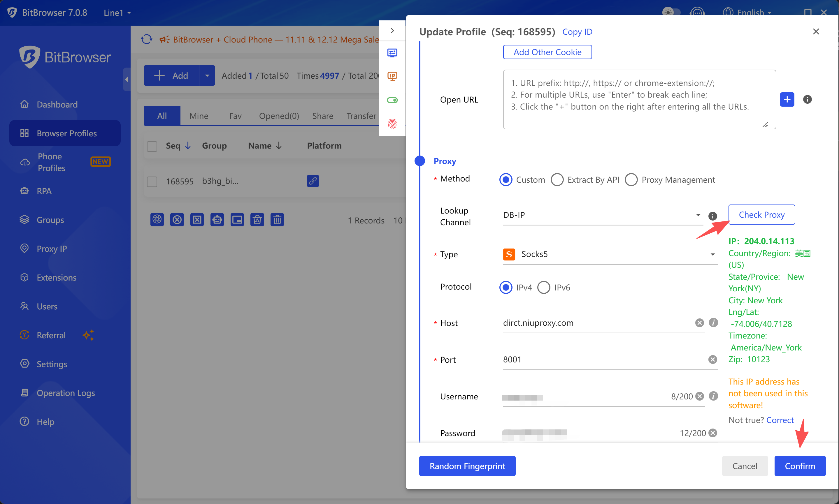This screenshot has width=839, height=504.
Task: Toggle the light/dark theme switch
Action: [x=671, y=13]
